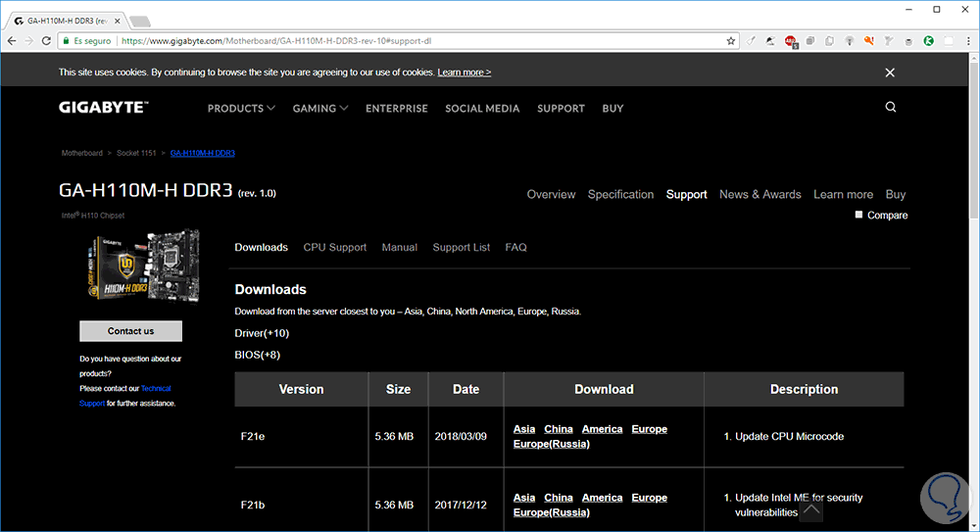Tick the Compare checkbox
The image size is (980, 532).
858,215
